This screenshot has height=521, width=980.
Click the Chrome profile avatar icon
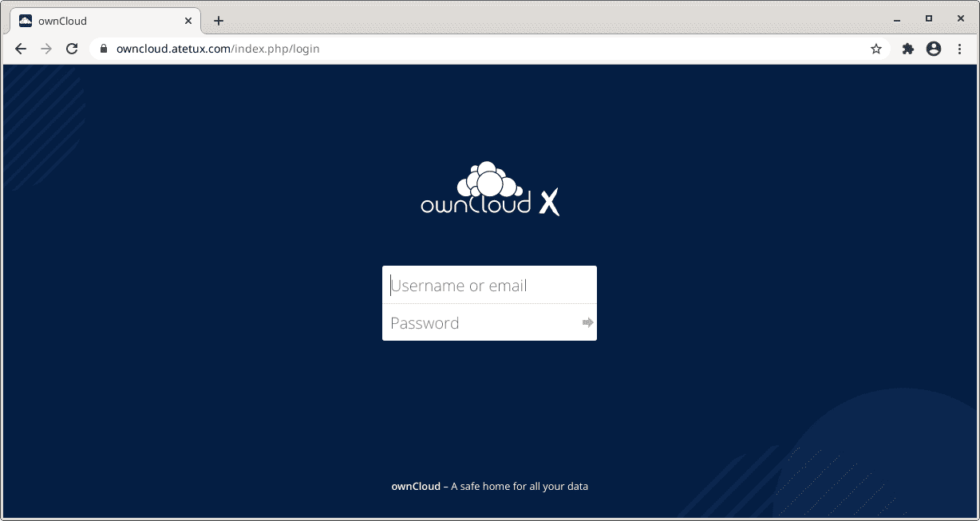[933, 49]
